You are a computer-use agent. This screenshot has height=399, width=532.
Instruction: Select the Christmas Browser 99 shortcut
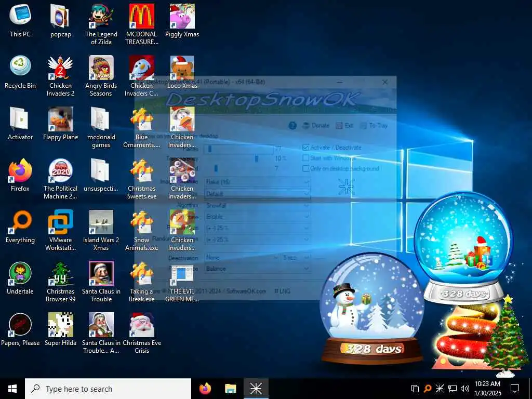tap(60, 282)
